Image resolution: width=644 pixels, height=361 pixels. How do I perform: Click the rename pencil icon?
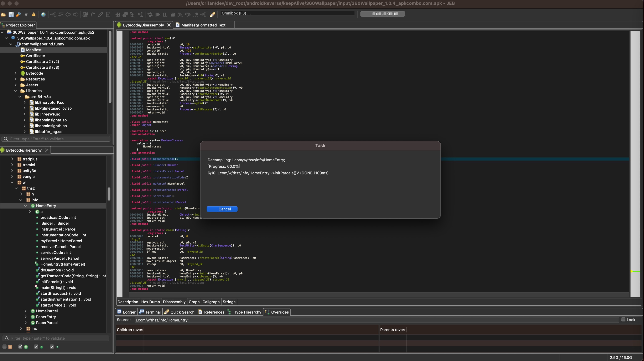(100, 15)
